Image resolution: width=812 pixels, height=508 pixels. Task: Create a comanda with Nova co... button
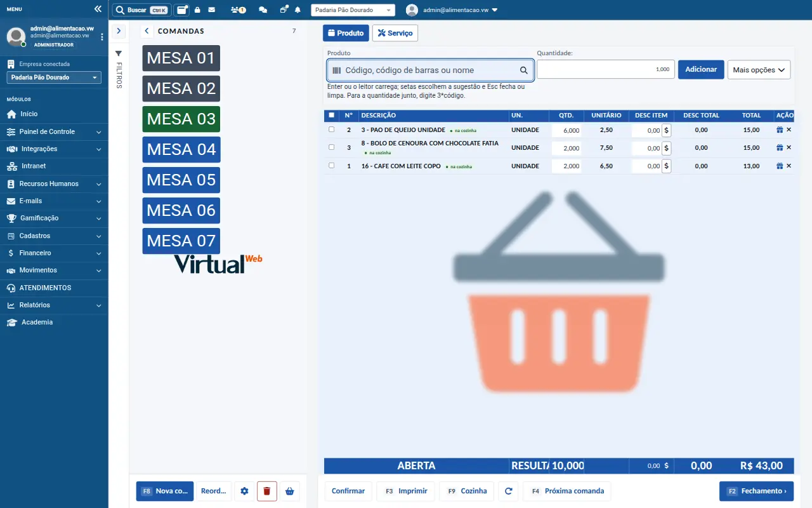(165, 491)
